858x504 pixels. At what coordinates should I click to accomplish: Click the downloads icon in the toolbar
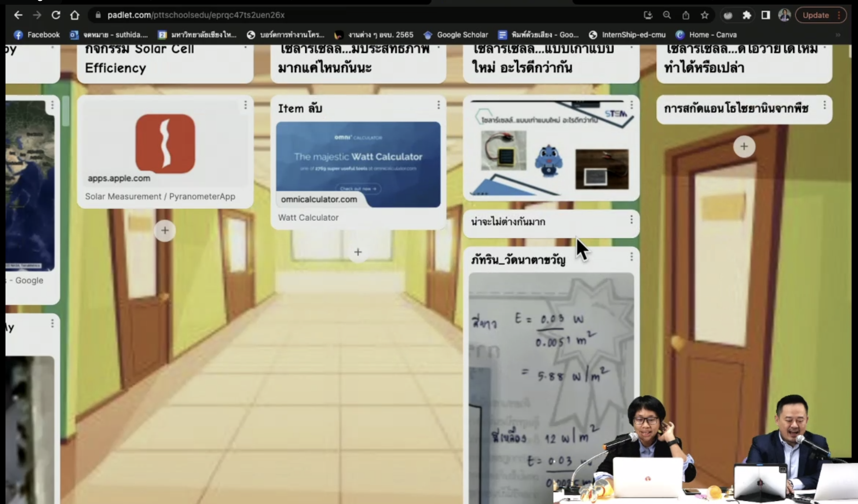tap(648, 15)
